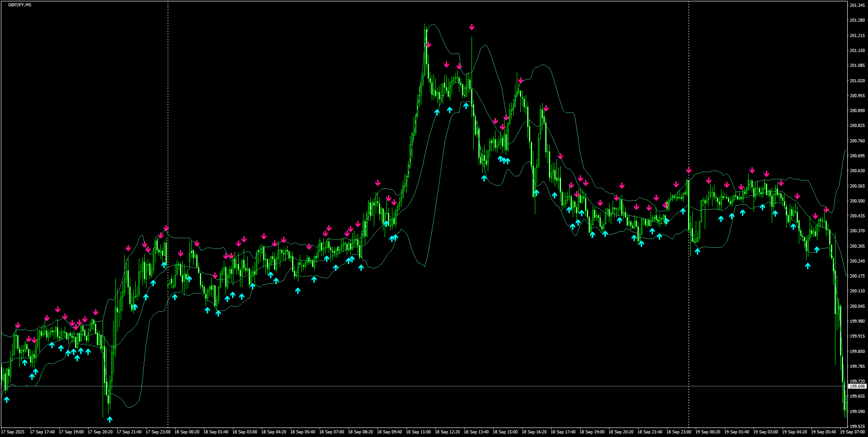Click the 200.695 price axis label
868x437 pixels.
pos(857,156)
